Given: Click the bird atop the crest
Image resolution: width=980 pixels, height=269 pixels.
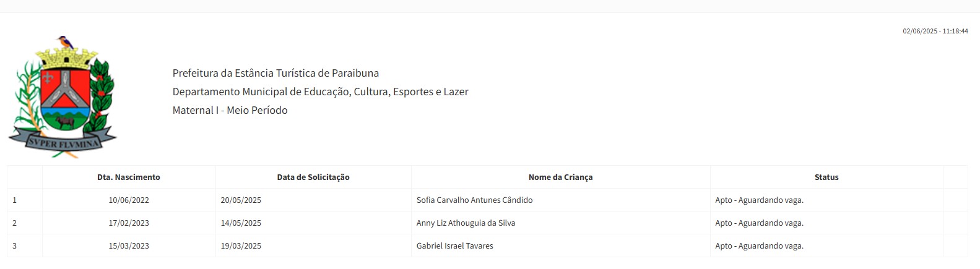Looking at the screenshot, I should 65,43.
